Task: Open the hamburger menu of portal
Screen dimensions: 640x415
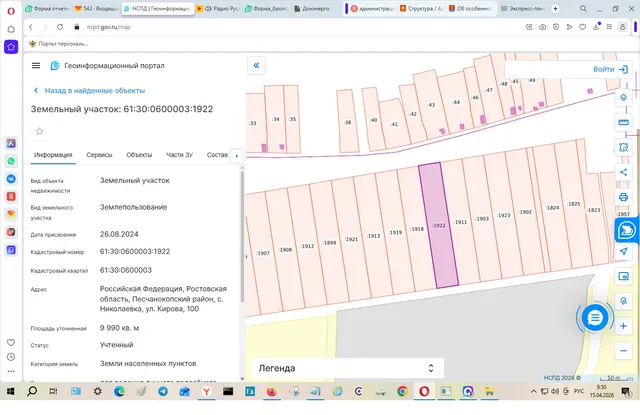Action: tap(36, 65)
